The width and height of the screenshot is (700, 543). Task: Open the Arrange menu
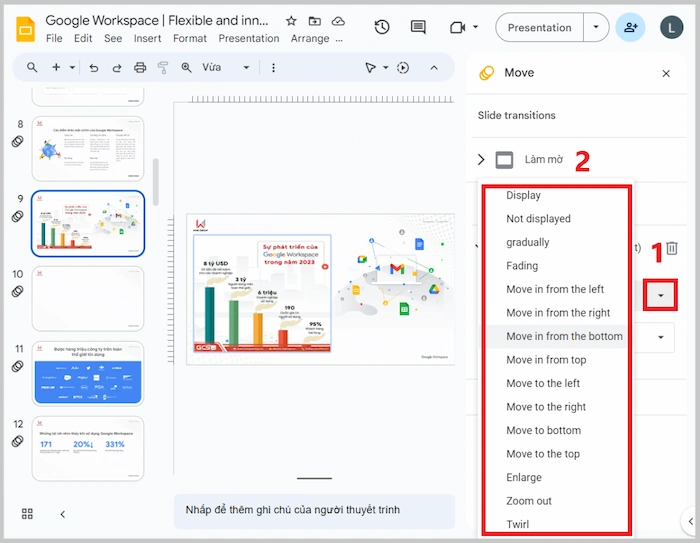310,38
